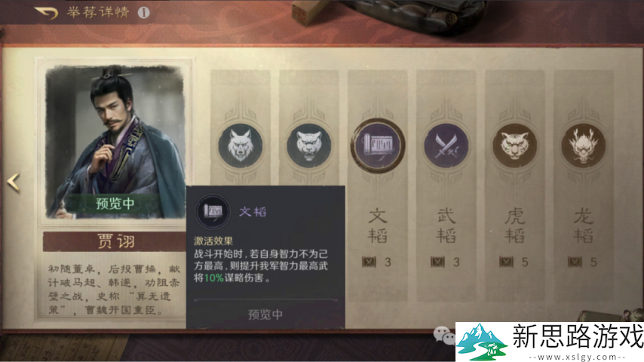Click the 龙韬 column label
This screenshot has height=362, width=644.
583,225
